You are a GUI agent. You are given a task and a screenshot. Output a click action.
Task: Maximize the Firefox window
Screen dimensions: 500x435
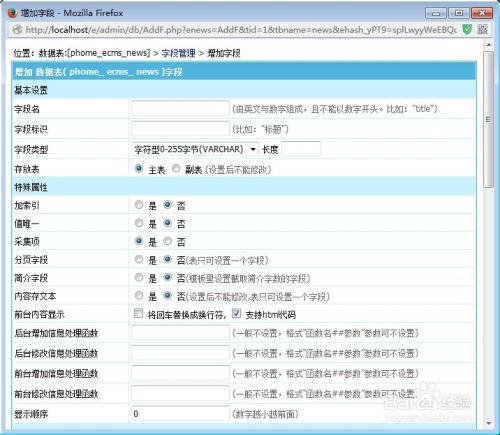tap(459, 13)
